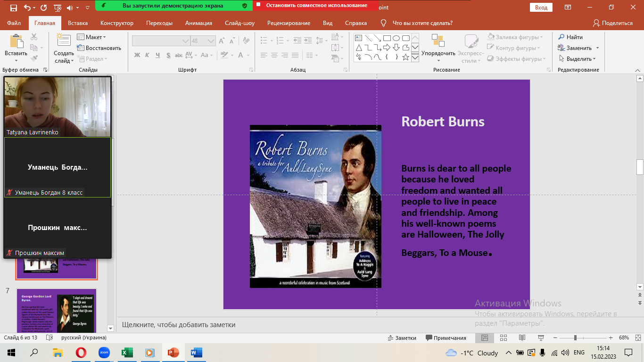Switch to the Слайд-шоу ribbon tab

tap(239, 23)
